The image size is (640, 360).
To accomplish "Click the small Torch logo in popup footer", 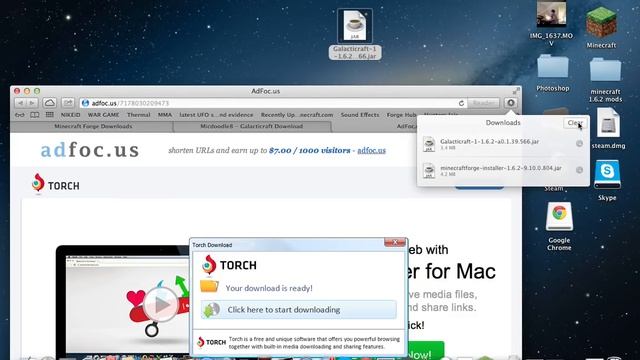I will coord(211,342).
